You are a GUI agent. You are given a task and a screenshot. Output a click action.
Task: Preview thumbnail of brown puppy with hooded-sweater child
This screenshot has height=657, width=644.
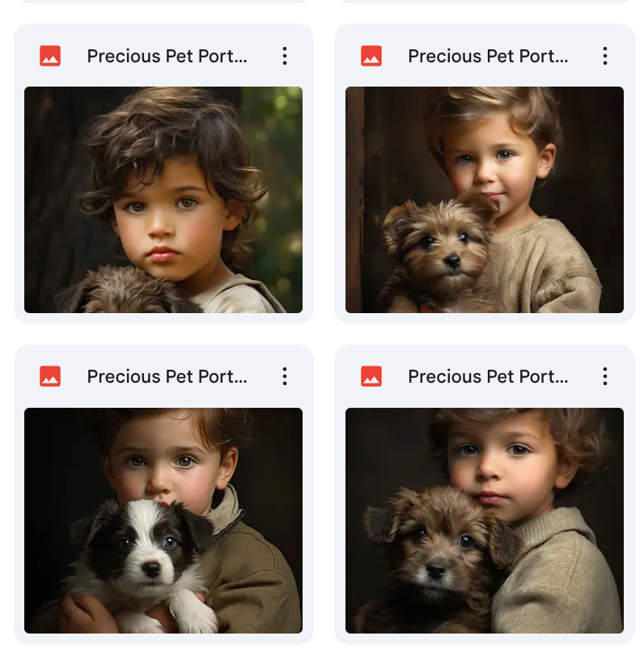tap(485, 520)
